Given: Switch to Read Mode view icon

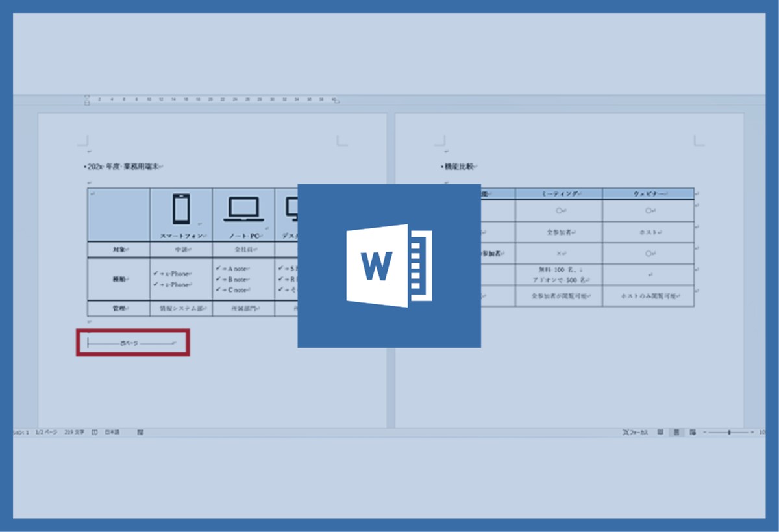Looking at the screenshot, I should coord(660,432).
